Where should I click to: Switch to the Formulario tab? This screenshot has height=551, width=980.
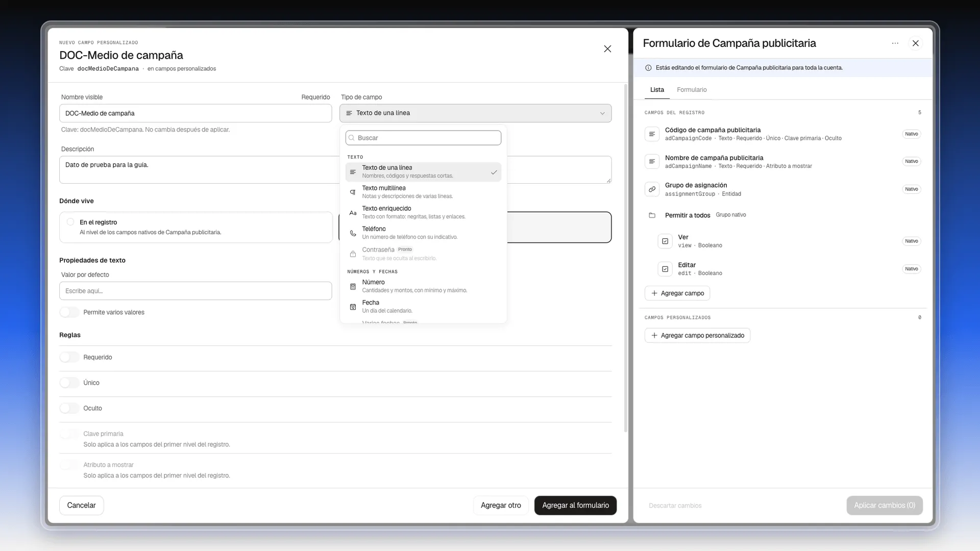(x=692, y=90)
